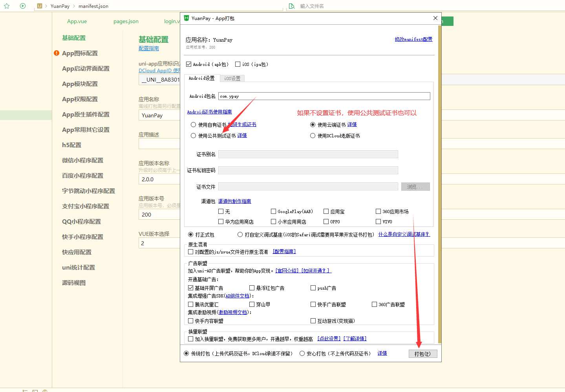Click the file search icon beside filename input
The image size is (565, 392).
292,6
